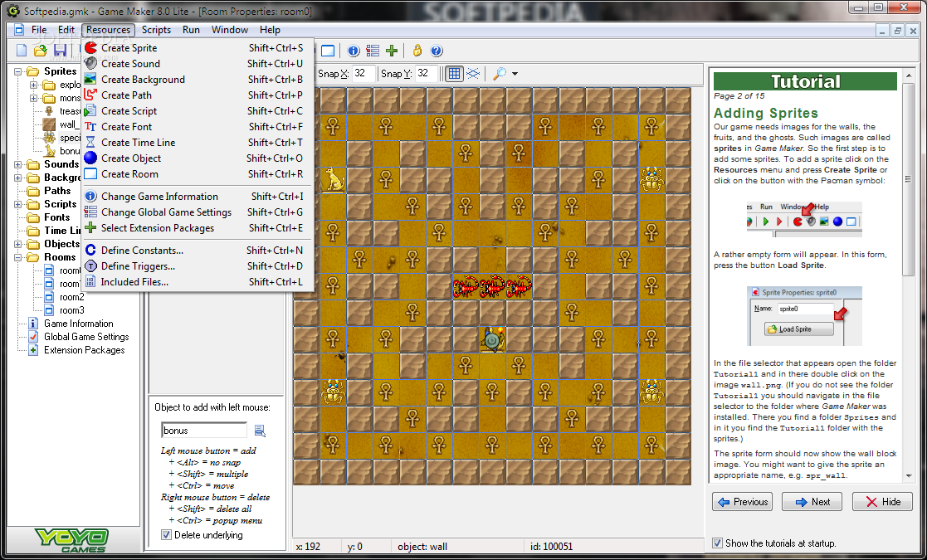Click the object name field showing bonus
The width and height of the screenshot is (927, 560).
204,431
